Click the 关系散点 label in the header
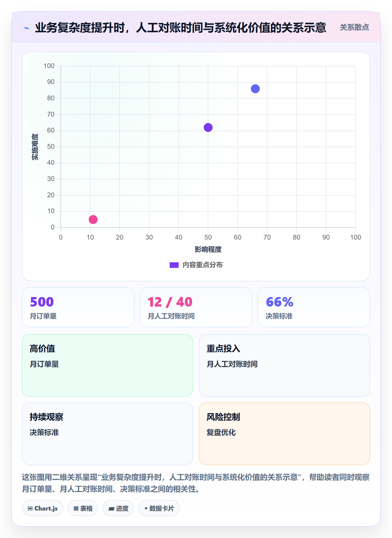Screen dimensions: 392x538 (354, 27)
